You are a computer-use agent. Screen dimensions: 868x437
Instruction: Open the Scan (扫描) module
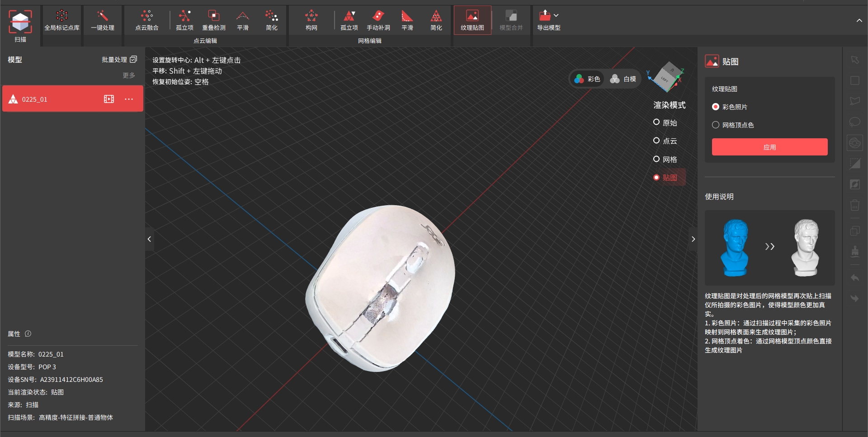pyautogui.click(x=20, y=26)
